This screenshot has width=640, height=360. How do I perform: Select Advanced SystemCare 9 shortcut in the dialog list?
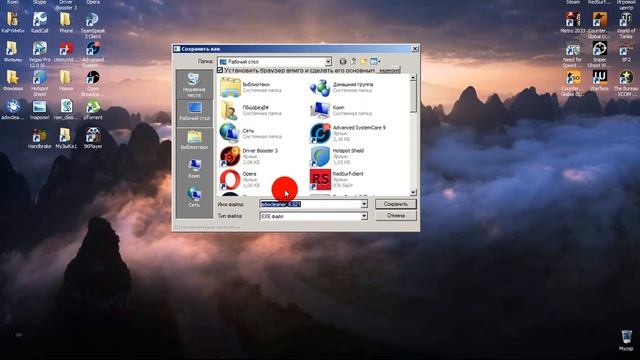tap(348, 133)
